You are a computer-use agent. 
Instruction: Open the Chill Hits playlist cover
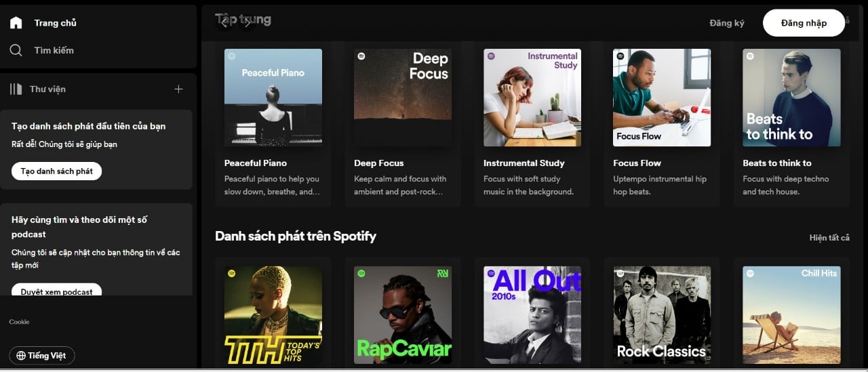click(791, 315)
